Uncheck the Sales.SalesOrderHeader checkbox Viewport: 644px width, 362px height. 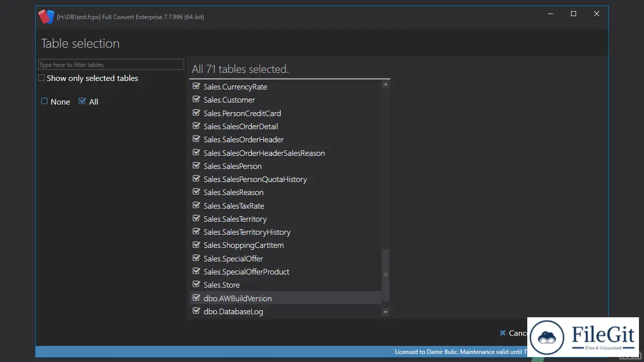tap(196, 139)
